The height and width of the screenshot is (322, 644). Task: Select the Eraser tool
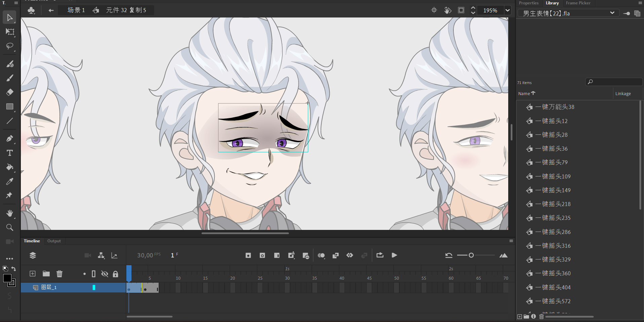pos(10,92)
